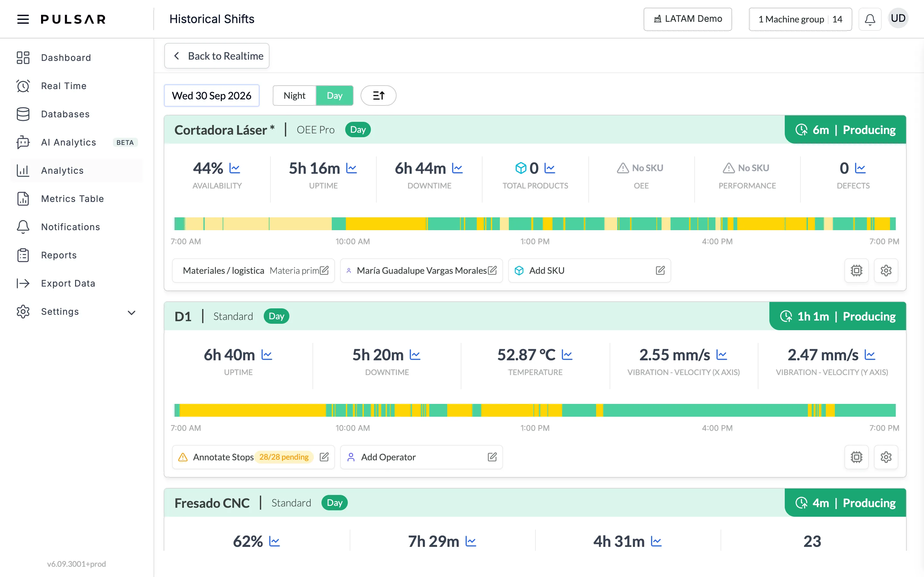Show temperature trend chart for D1

(567, 355)
